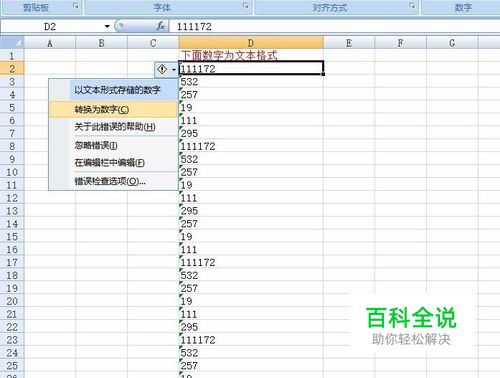Choose Convert to Number (C) menu item

pyautogui.click(x=113, y=110)
